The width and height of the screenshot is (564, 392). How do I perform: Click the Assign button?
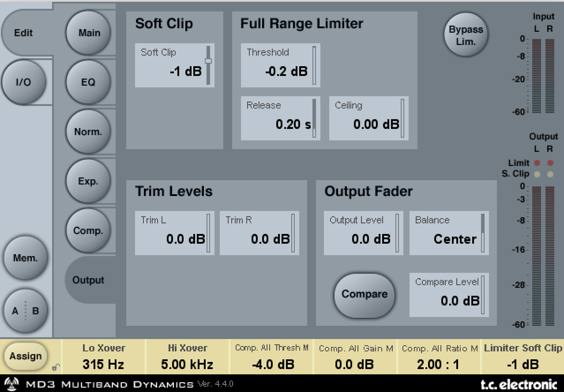[x=26, y=356]
